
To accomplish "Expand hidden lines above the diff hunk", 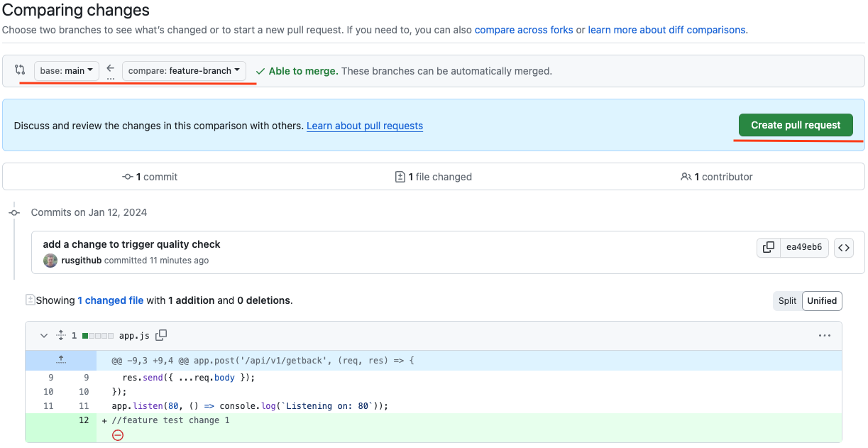I will (61, 360).
